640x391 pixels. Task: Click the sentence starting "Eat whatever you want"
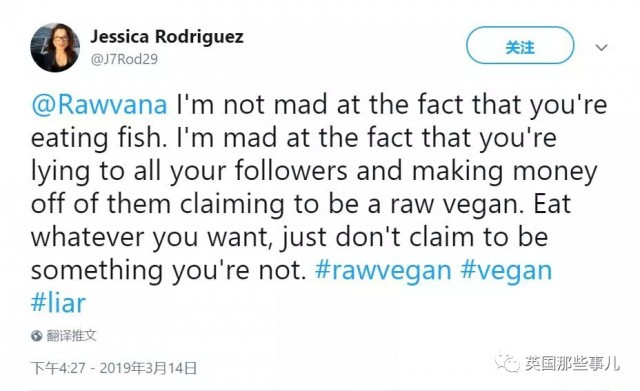[x=289, y=237]
